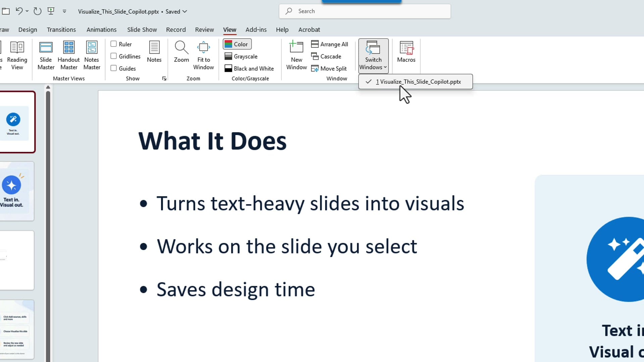Viewport: 644px width, 362px height.
Task: Open a New Window
Action: pyautogui.click(x=297, y=55)
